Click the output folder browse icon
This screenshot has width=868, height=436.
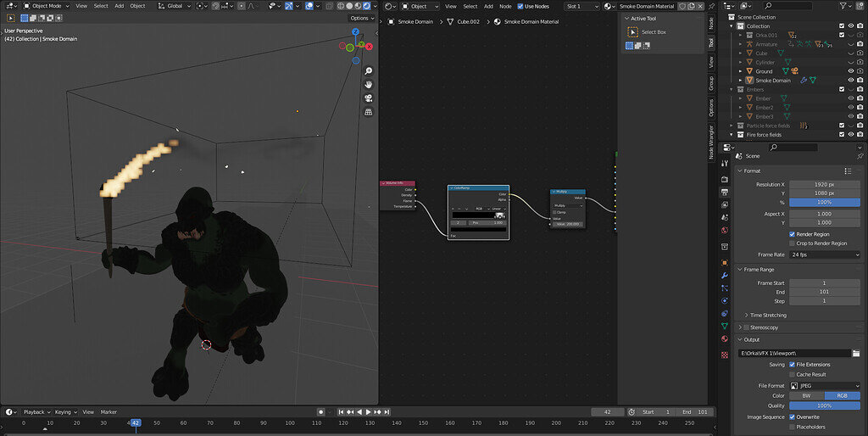pos(856,353)
